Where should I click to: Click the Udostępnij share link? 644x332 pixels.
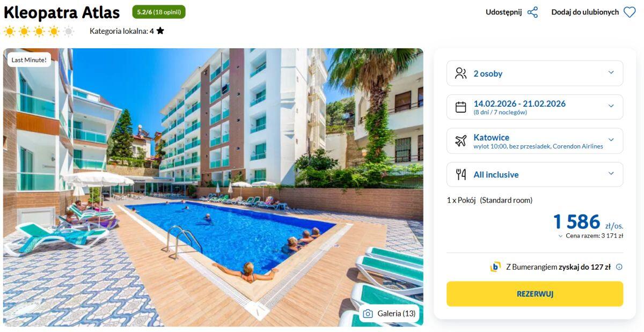click(x=503, y=12)
